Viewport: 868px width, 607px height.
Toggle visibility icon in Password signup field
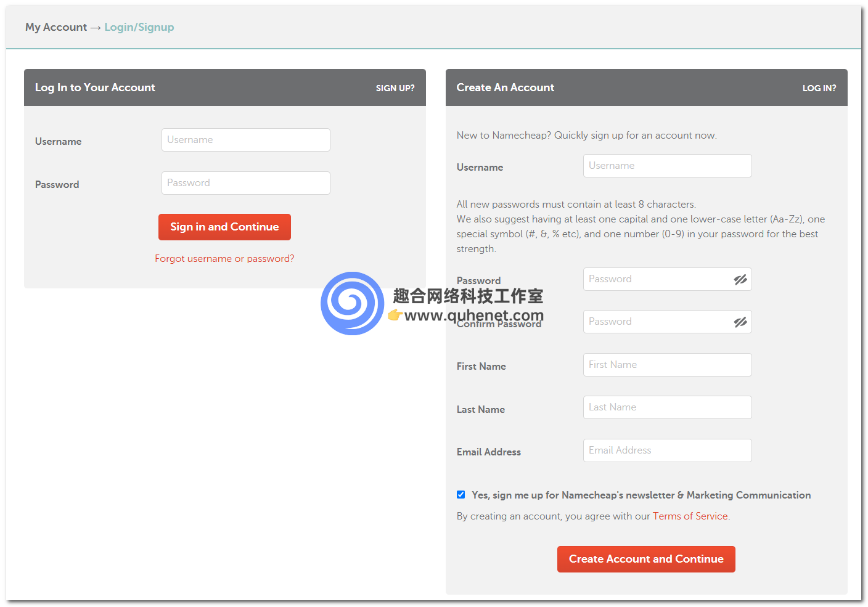tap(740, 279)
